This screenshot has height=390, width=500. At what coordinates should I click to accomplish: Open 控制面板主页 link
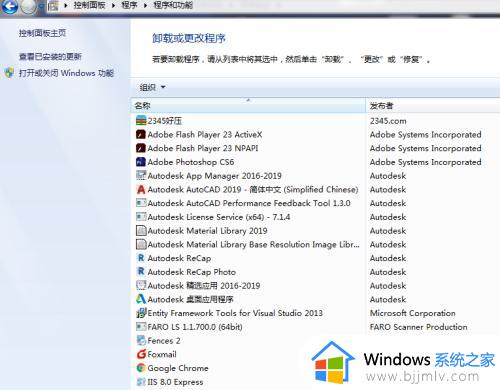coord(42,33)
